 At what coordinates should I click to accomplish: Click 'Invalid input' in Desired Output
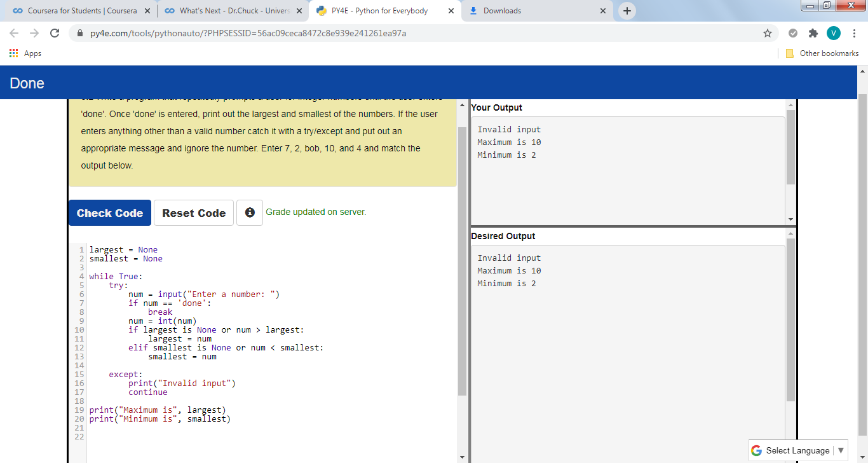click(x=510, y=258)
